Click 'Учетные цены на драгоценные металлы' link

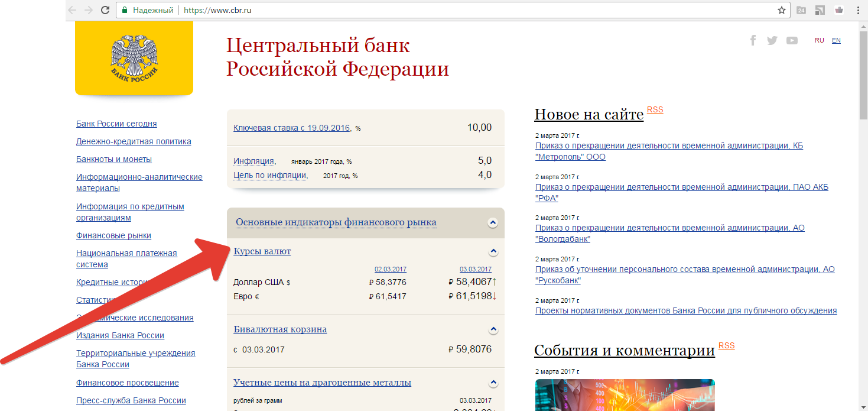pyautogui.click(x=322, y=383)
